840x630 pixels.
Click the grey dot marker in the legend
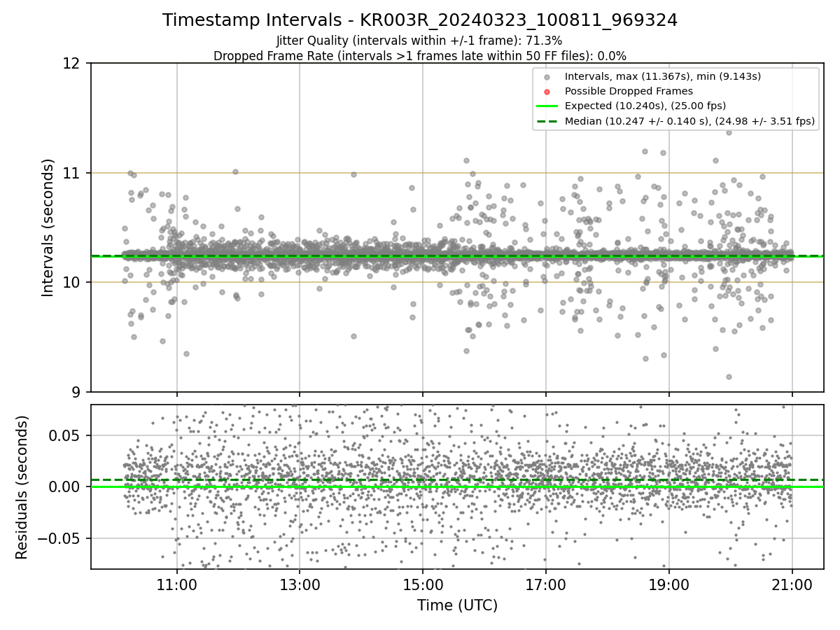(547, 77)
